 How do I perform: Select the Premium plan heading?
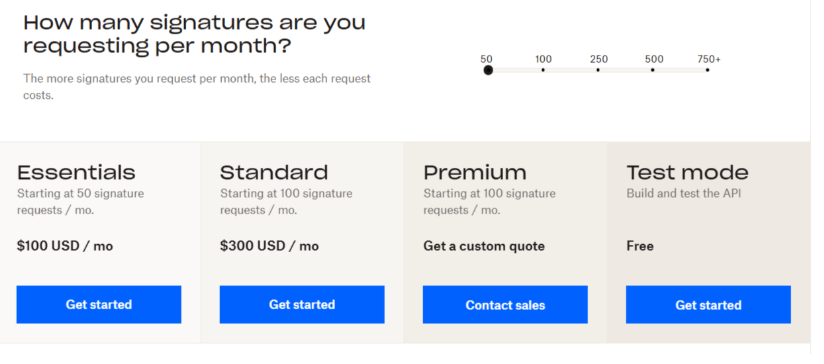(x=475, y=172)
